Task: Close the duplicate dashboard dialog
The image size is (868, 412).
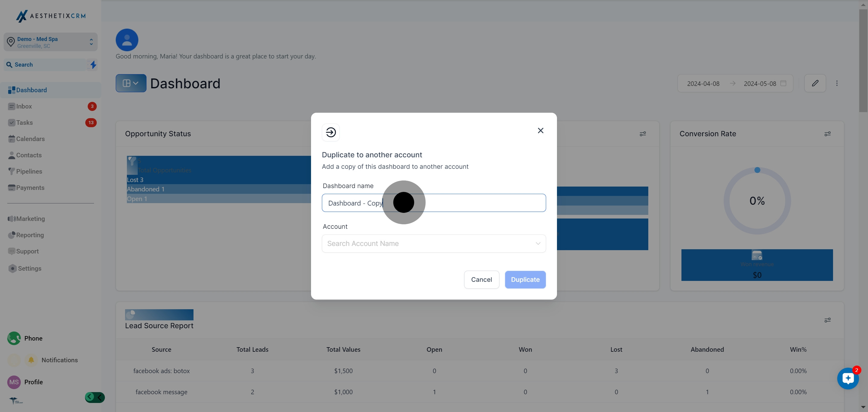Action: click(540, 131)
